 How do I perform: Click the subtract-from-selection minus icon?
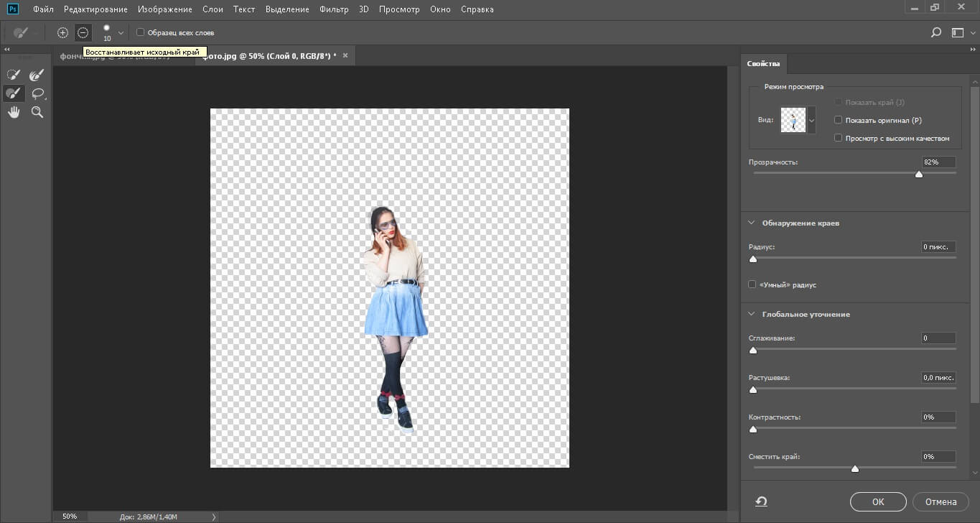coord(83,32)
